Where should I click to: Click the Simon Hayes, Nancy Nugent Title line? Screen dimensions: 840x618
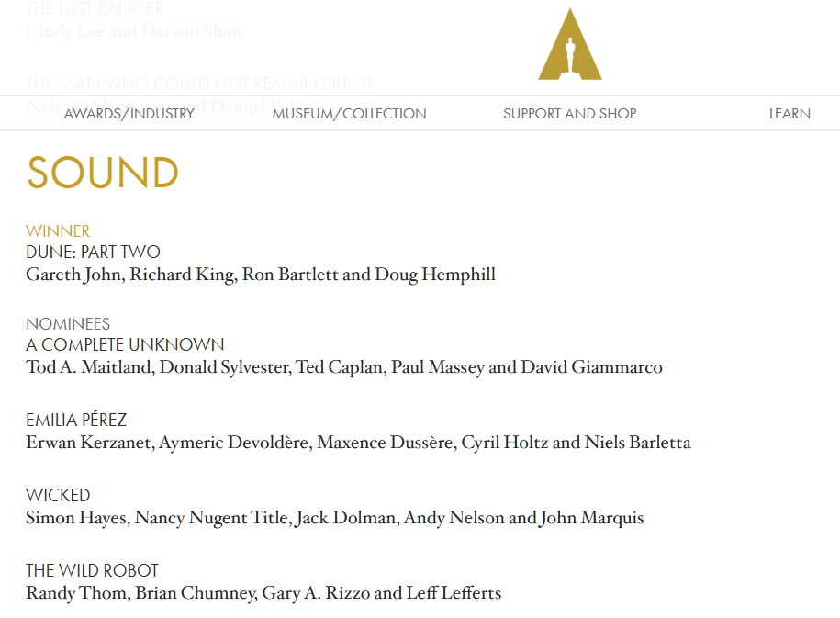click(x=335, y=518)
